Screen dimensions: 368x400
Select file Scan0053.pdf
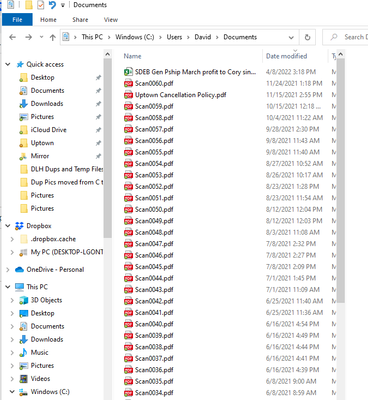pos(154,175)
